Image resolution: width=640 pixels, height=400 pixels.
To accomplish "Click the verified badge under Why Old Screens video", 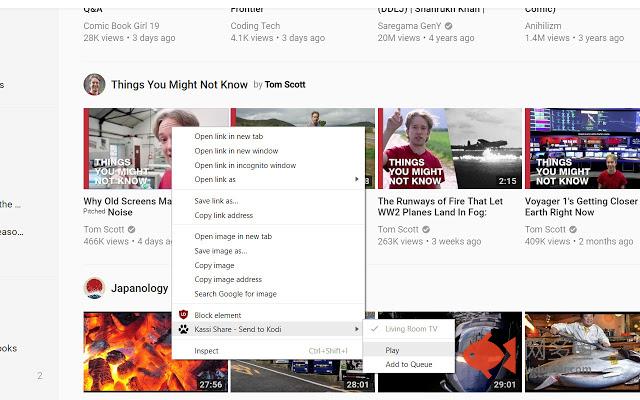I will click(131, 229).
